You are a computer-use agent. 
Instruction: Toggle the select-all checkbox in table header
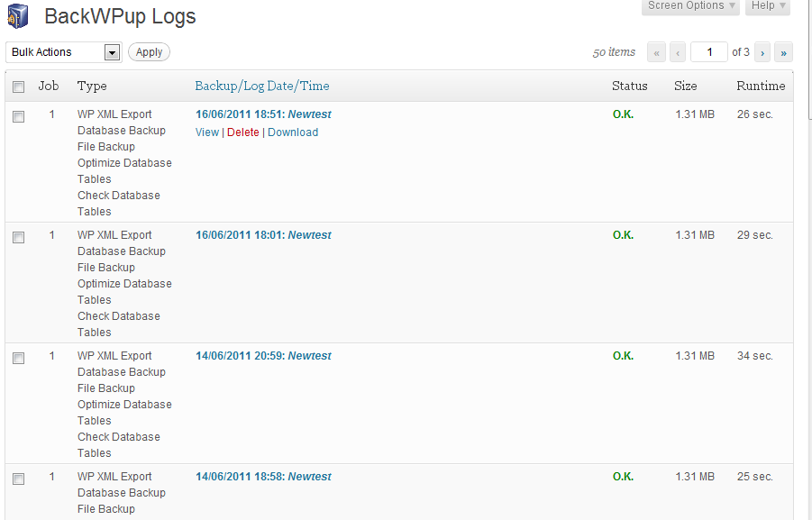pyautogui.click(x=18, y=87)
